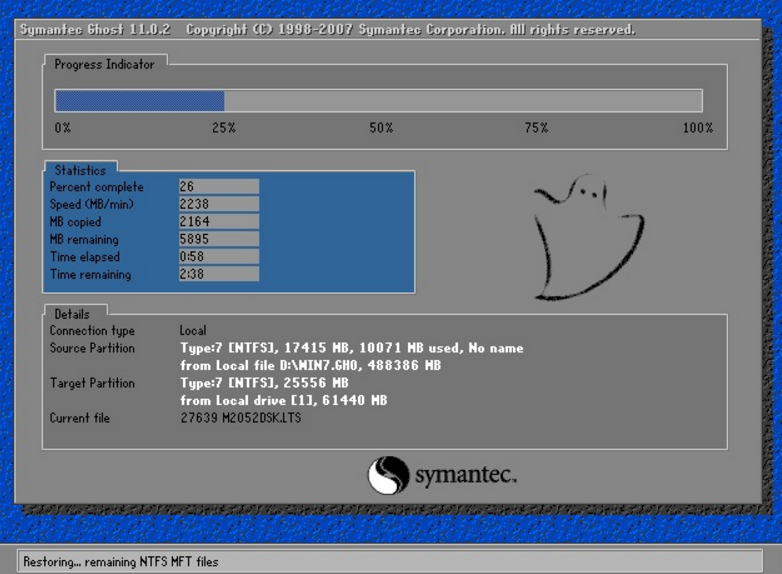Click the Speed (MB/min) label
The image size is (782, 574).
click(x=92, y=204)
